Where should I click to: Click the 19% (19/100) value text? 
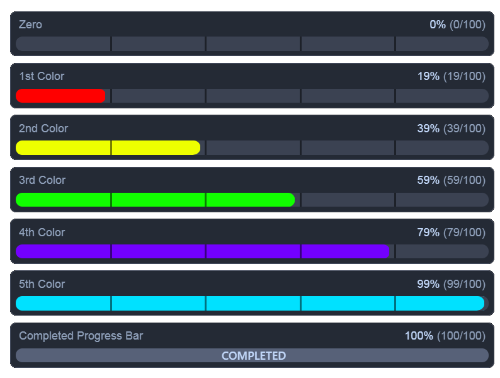(x=451, y=76)
